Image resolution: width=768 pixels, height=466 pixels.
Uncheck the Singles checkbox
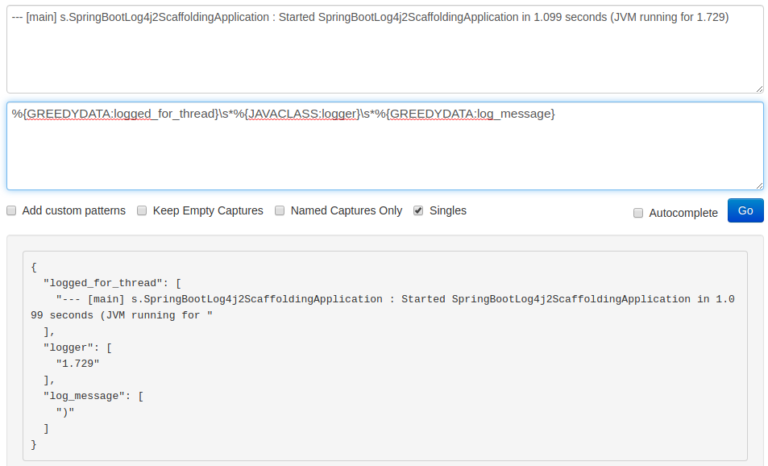tap(418, 211)
